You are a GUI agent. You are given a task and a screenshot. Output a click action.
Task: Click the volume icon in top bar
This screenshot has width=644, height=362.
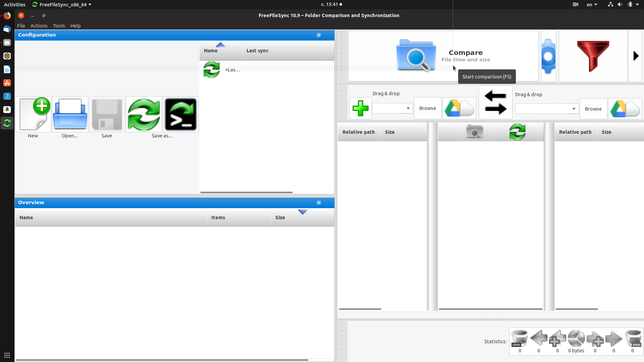coord(620,5)
